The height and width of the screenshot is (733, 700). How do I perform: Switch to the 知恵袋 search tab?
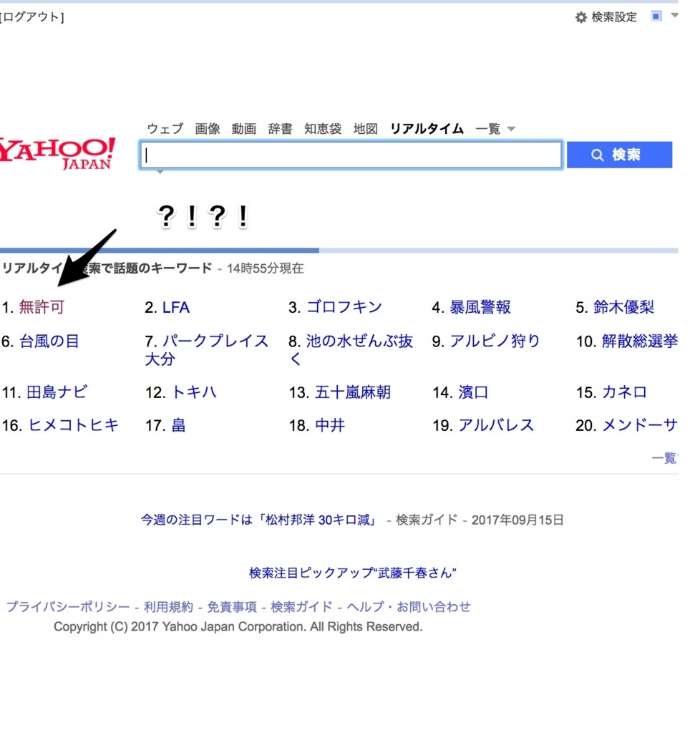click(323, 129)
